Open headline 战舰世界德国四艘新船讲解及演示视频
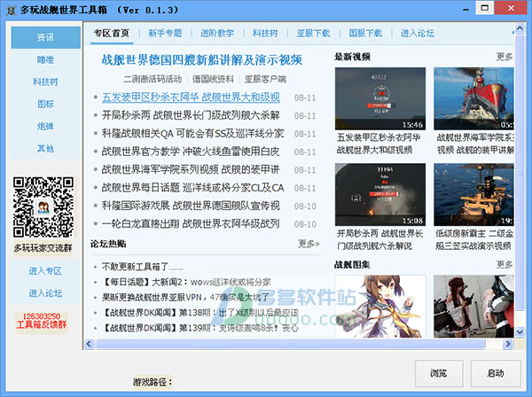Screen dimensions: 532x397 tap(202, 60)
